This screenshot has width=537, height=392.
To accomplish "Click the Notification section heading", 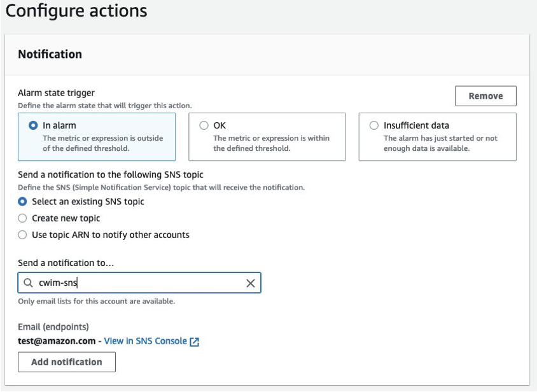I will pyautogui.click(x=50, y=54).
